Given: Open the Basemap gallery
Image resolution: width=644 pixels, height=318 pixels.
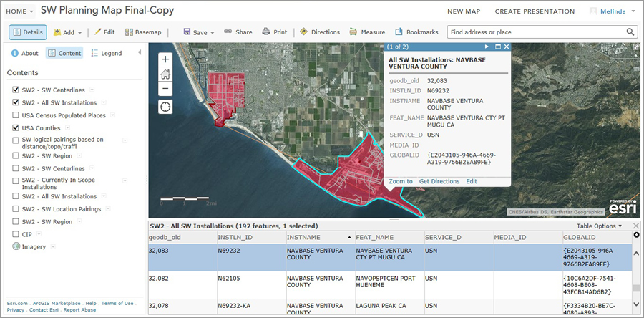Looking at the screenshot, I should point(143,32).
